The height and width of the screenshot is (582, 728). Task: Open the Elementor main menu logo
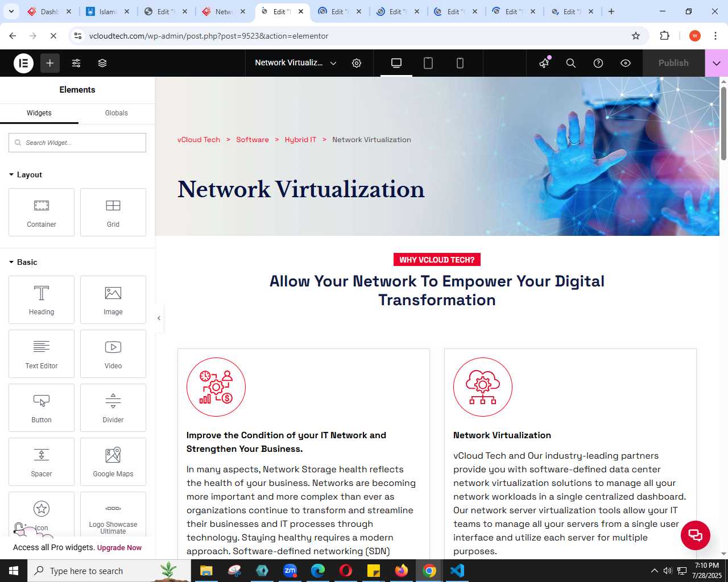(x=23, y=63)
